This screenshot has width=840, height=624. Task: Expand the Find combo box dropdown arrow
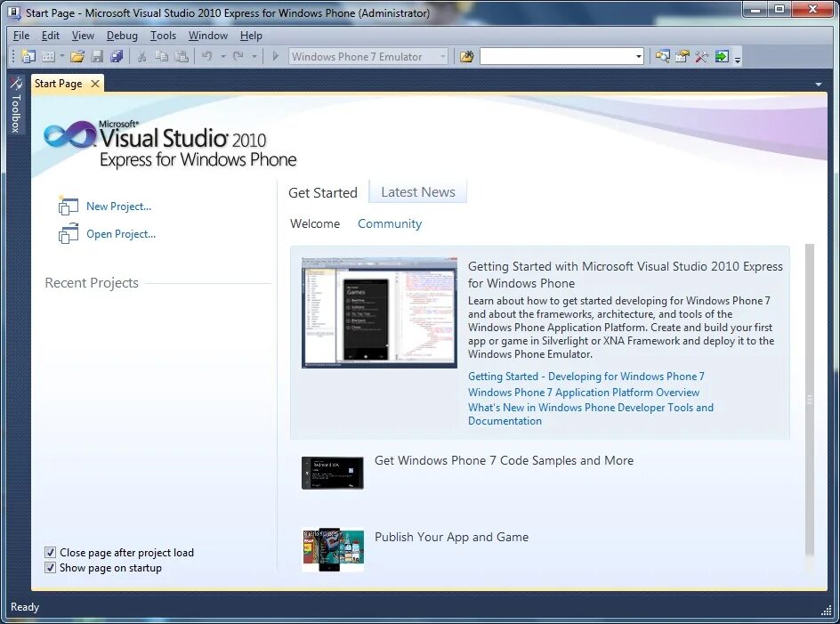(x=639, y=56)
